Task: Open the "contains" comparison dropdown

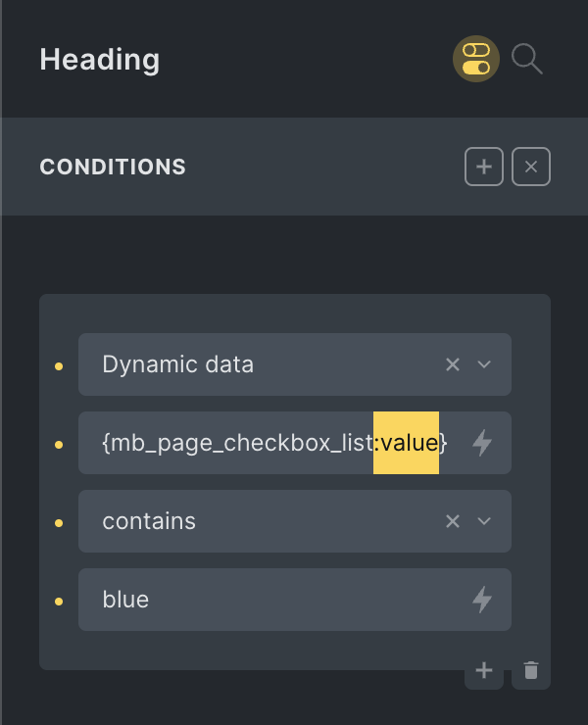Action: coord(265,521)
